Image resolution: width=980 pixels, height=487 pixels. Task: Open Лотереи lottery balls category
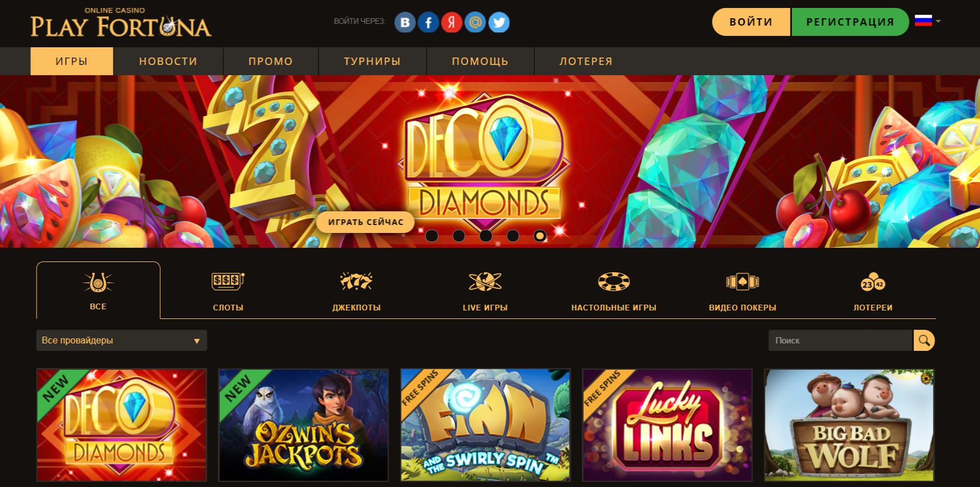tap(872, 291)
